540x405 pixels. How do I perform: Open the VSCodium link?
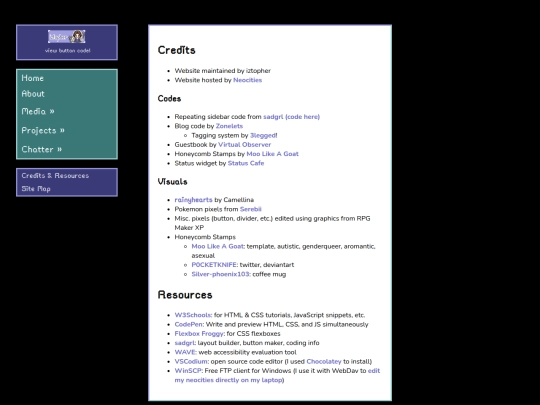click(x=191, y=362)
